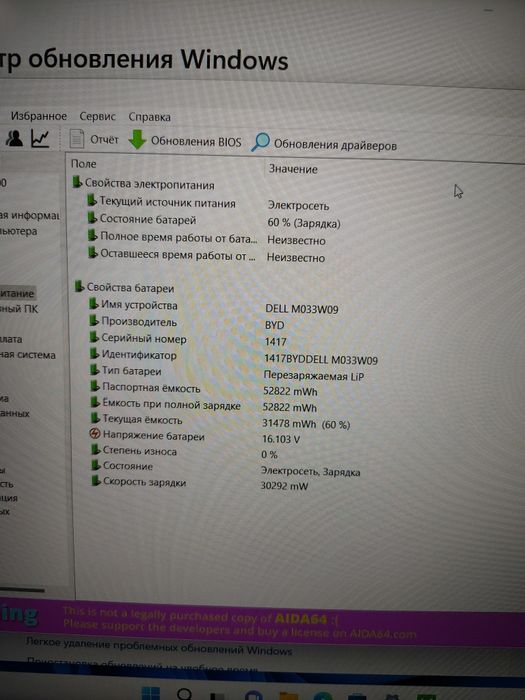Click icon beside Текущий источник питания
This screenshot has height=700, width=525.
click(x=92, y=200)
